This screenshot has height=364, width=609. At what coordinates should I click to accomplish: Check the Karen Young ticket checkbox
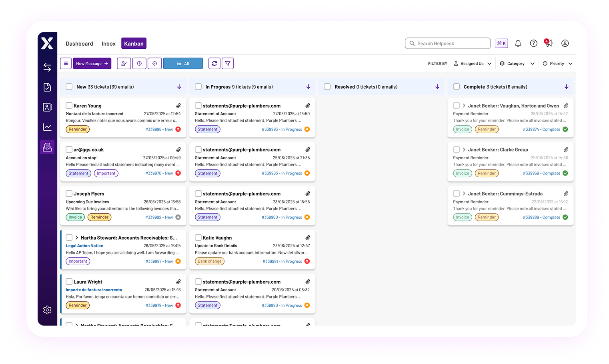69,105
